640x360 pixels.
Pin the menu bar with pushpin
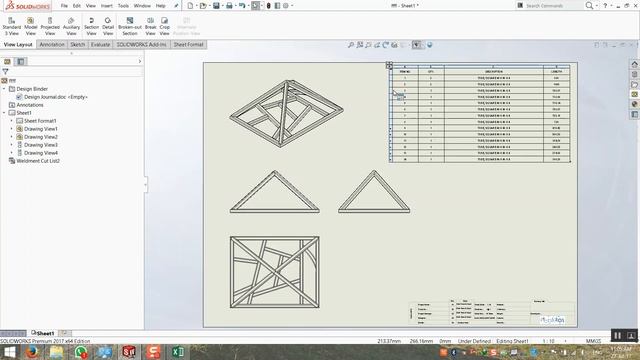click(x=176, y=6)
